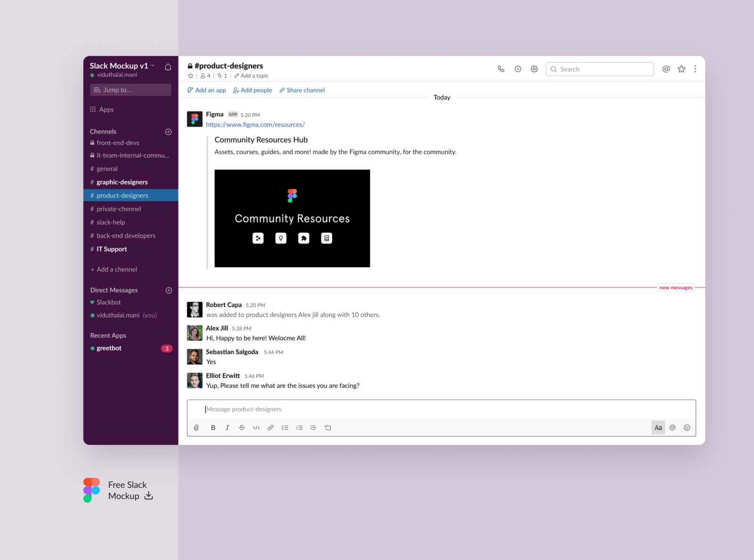This screenshot has height=560, width=754.
Task: Open the more actions three-dot menu
Action: click(695, 69)
